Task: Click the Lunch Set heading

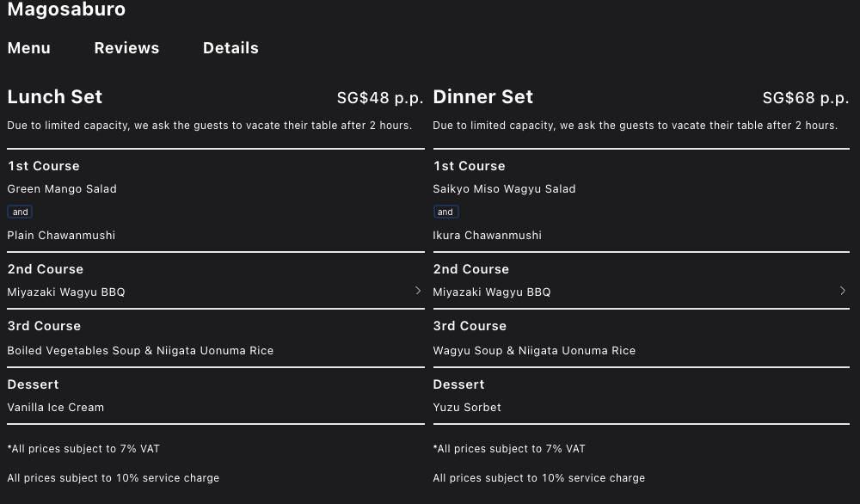Action: point(55,97)
